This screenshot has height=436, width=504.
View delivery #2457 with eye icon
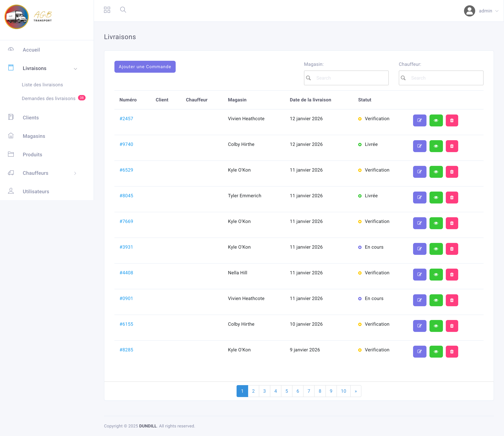coord(436,120)
